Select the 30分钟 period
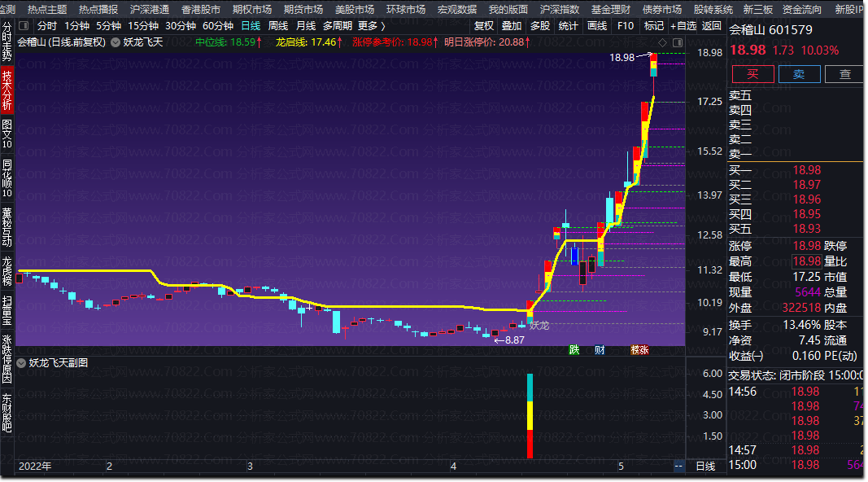Image resolution: width=868 pixels, height=482 pixels. pos(181,26)
